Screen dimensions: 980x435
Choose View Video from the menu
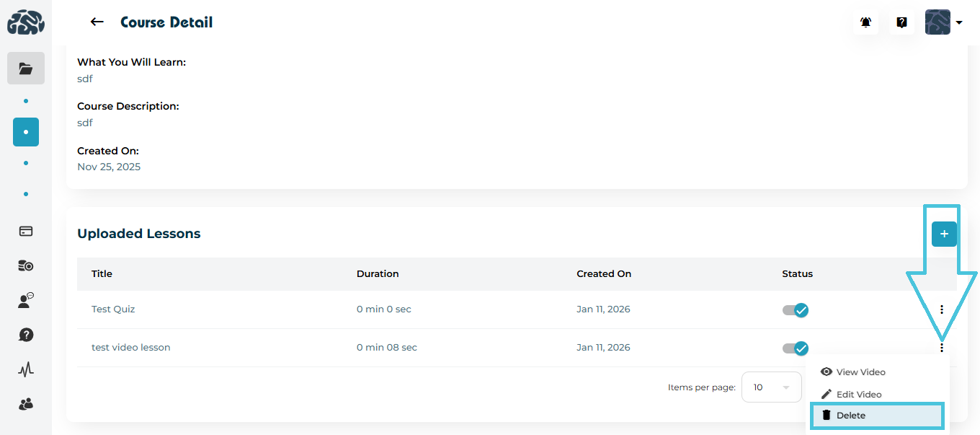(x=860, y=372)
